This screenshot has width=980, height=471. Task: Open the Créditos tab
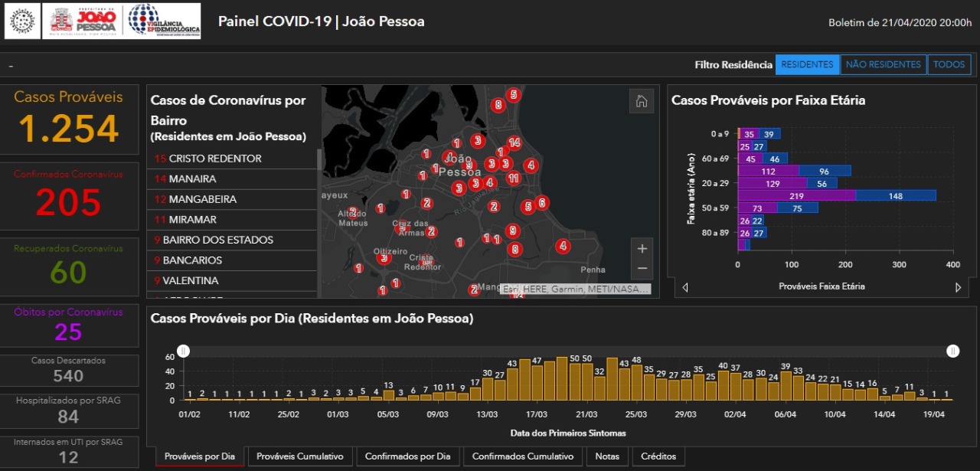pos(659,456)
